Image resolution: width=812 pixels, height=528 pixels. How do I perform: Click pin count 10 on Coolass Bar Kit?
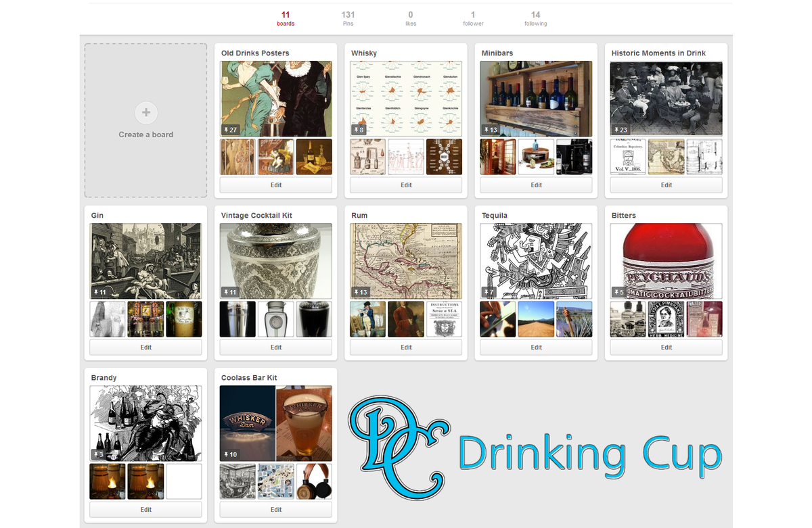[231, 454]
